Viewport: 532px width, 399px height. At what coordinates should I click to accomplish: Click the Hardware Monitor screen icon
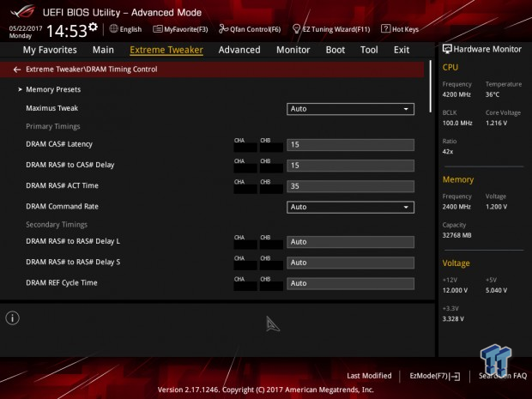[447, 49]
